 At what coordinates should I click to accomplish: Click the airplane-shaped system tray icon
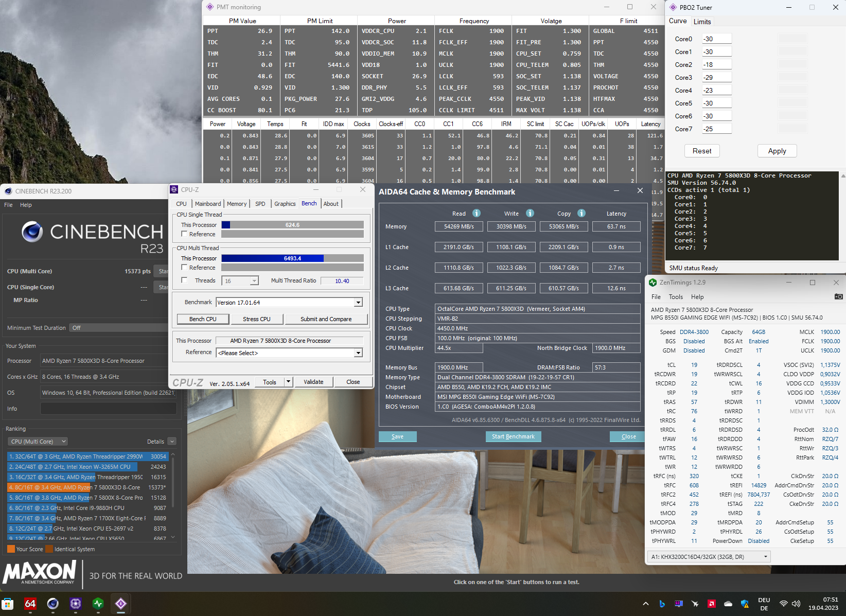pyautogui.click(x=695, y=604)
